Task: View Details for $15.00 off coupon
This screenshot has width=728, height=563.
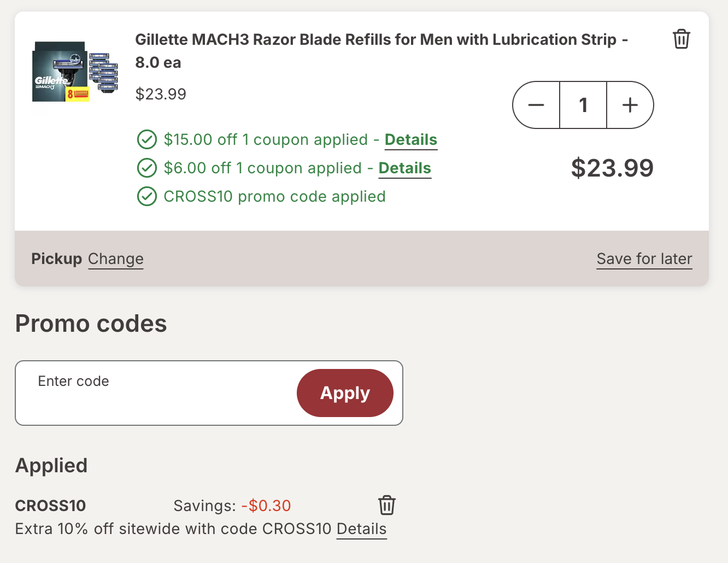Action: click(410, 140)
